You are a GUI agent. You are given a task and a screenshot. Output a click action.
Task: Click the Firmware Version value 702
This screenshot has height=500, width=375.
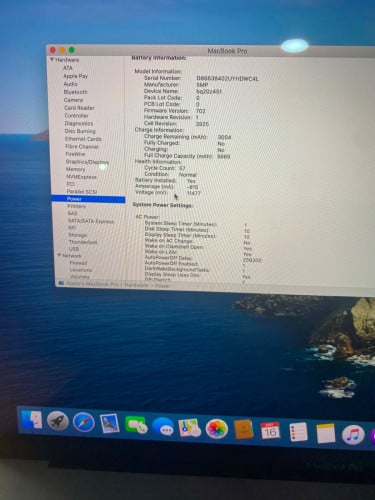pos(201,111)
